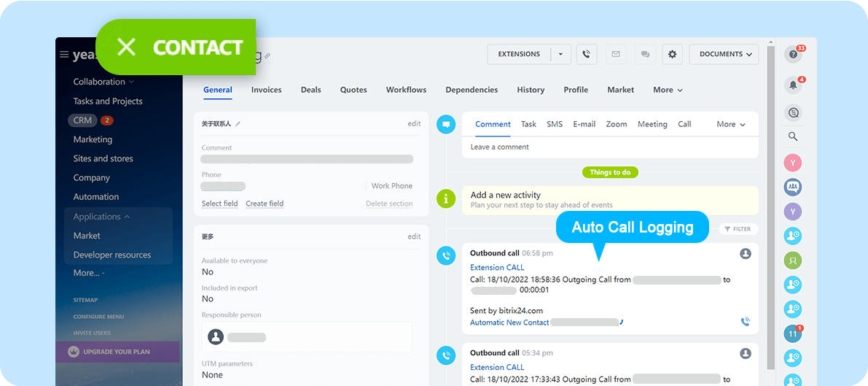Click the small phone icon after Automatic New Contact
Viewport: 868px width, 386px height.
622,323
